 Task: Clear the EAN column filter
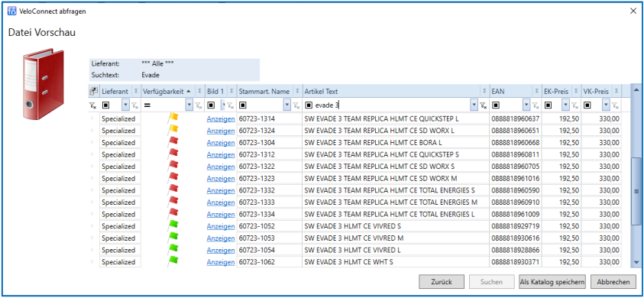click(x=536, y=105)
